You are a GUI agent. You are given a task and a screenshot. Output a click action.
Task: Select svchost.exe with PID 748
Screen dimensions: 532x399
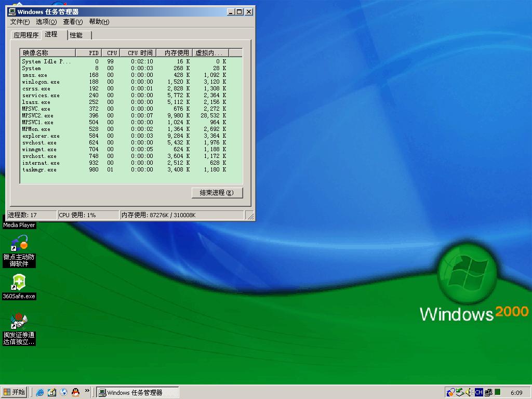point(131,156)
